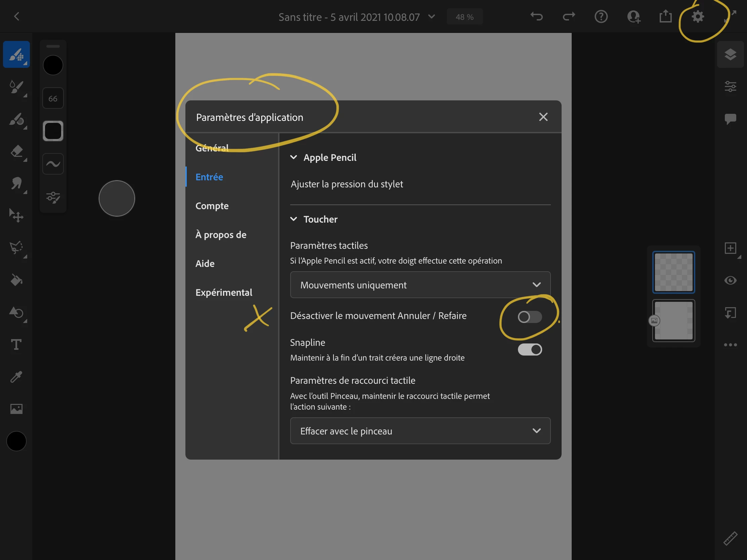
Task: Turn off the Snapline switch
Action: point(530,349)
